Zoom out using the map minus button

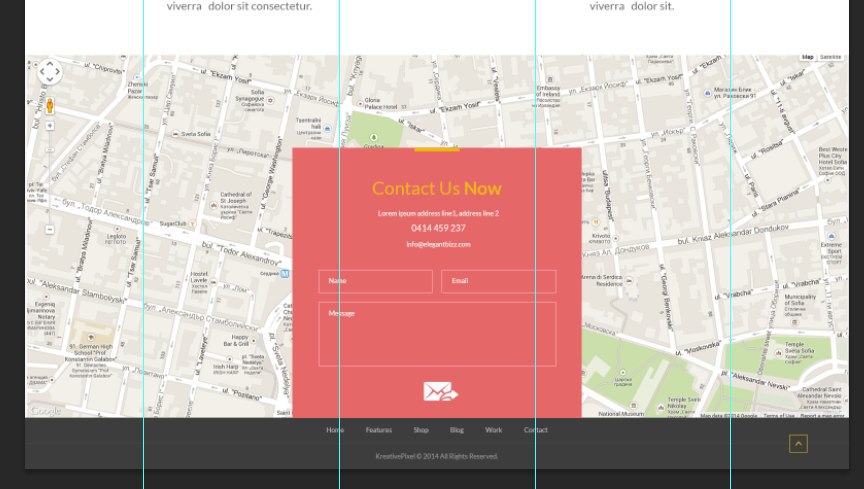point(50,229)
